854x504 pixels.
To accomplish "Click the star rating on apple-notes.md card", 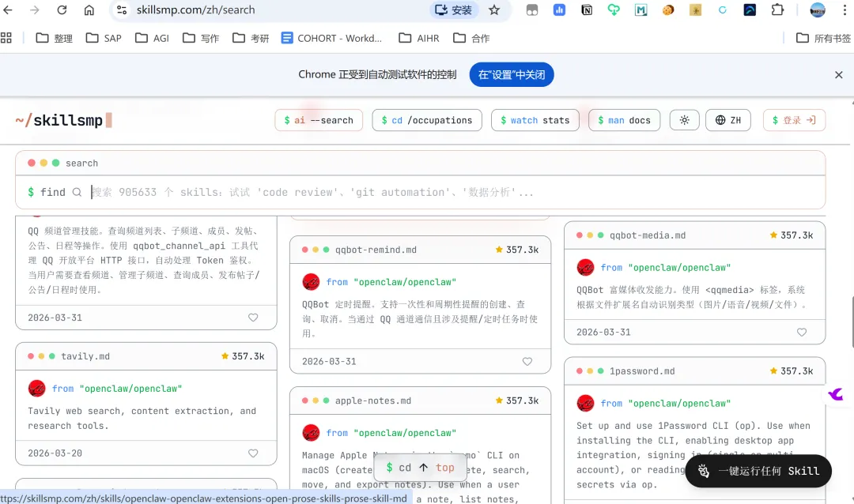I will (x=517, y=401).
